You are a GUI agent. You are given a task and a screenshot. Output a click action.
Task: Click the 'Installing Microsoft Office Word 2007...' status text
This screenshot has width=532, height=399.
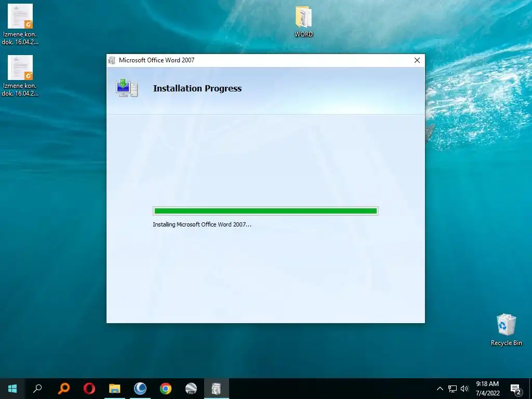click(x=202, y=224)
